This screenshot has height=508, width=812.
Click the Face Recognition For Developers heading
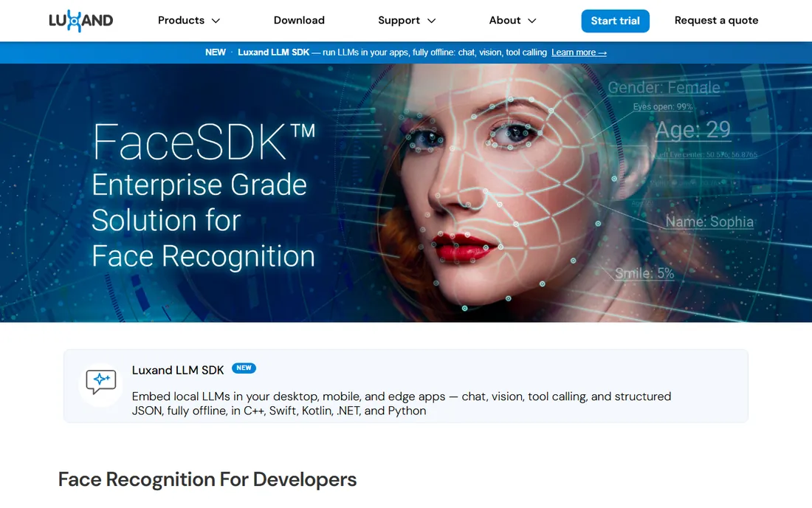click(x=207, y=479)
